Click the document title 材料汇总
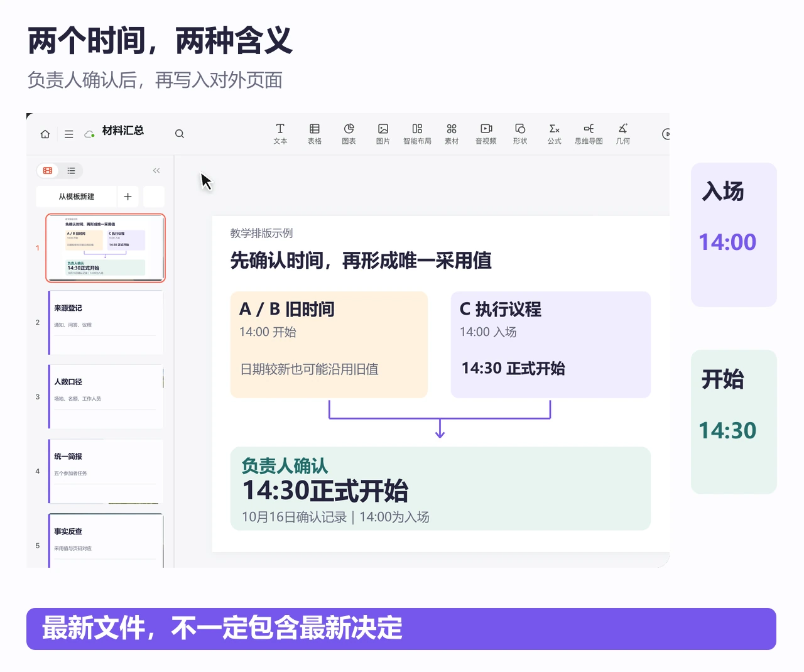The height and width of the screenshot is (672, 804). pyautogui.click(x=123, y=131)
